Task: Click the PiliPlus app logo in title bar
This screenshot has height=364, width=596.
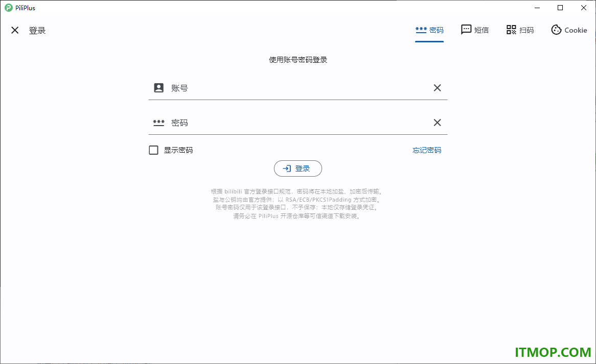Action: (8, 8)
